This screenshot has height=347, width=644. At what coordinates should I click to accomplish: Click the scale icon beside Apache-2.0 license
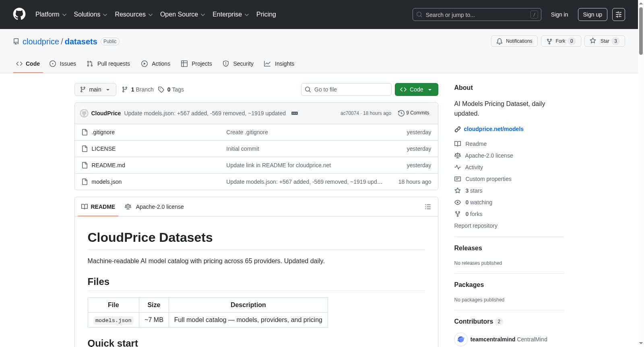coord(458,156)
